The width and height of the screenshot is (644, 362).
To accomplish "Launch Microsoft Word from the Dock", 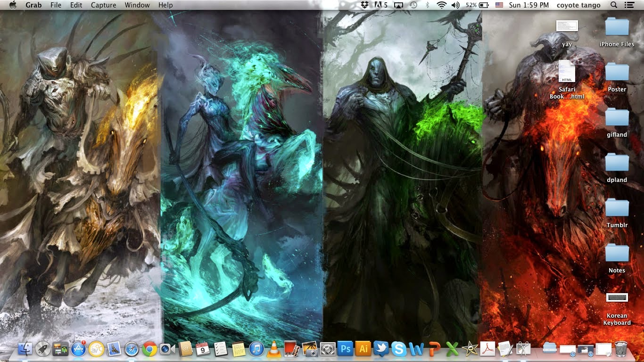I will 417,349.
